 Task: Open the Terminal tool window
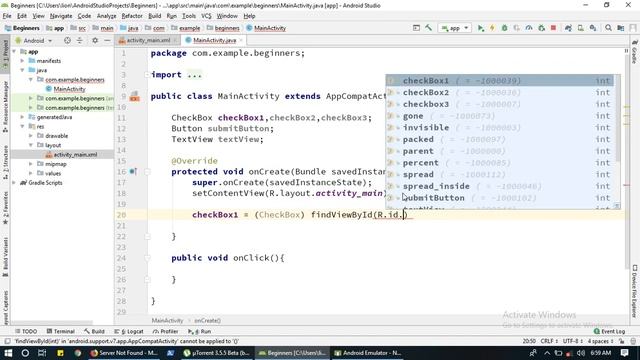60,331
